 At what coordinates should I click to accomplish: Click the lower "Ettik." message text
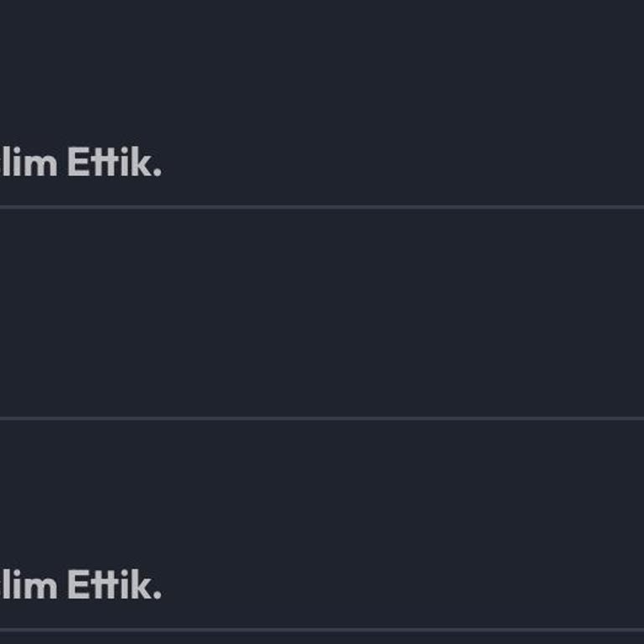click(113, 585)
